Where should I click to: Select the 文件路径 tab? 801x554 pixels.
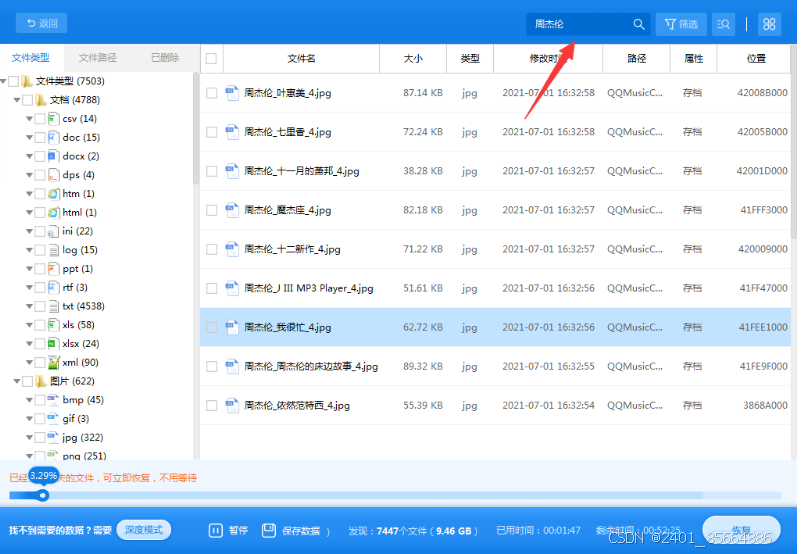tap(98, 58)
